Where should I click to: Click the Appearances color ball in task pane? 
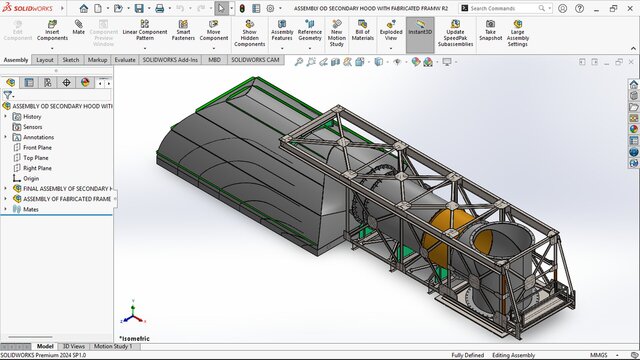[633, 129]
